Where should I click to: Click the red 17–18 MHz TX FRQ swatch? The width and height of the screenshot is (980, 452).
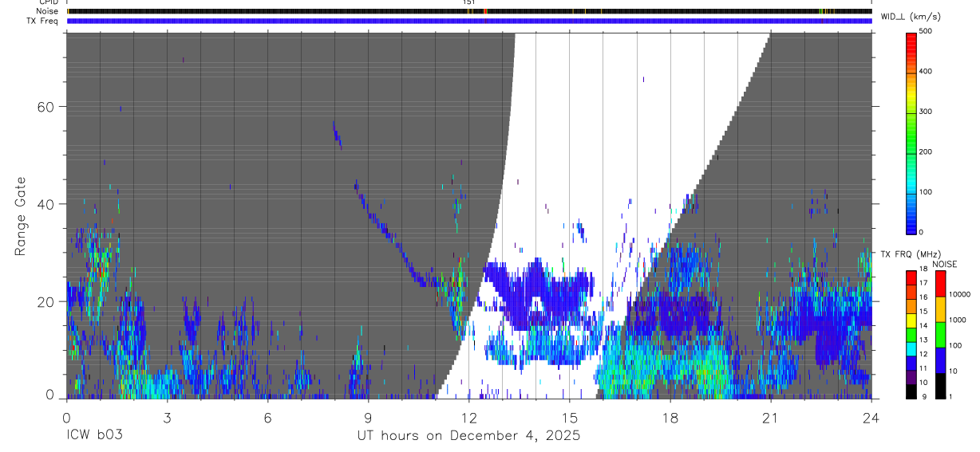tap(911, 277)
